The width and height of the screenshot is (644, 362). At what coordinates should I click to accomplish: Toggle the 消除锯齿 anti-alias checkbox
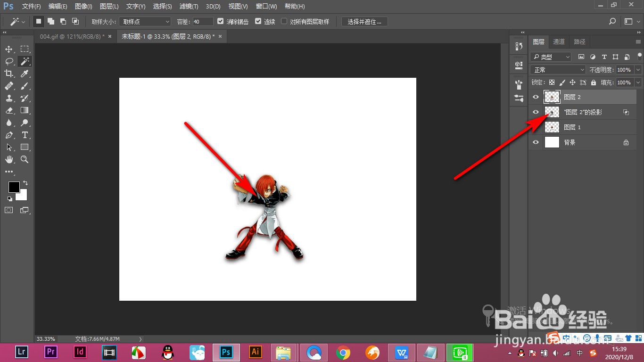click(221, 21)
